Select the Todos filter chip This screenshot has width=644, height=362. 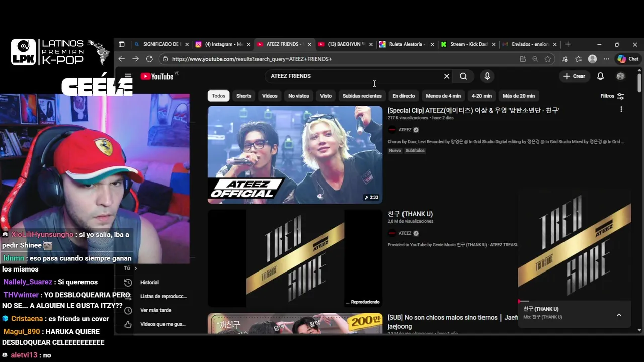click(218, 96)
